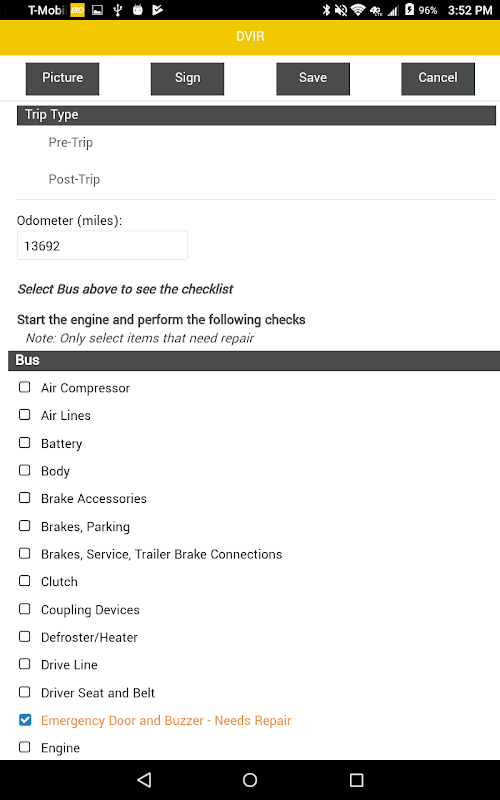Screen dimensions: 500x800
Task: Tap the Sign button
Action: coord(187,79)
